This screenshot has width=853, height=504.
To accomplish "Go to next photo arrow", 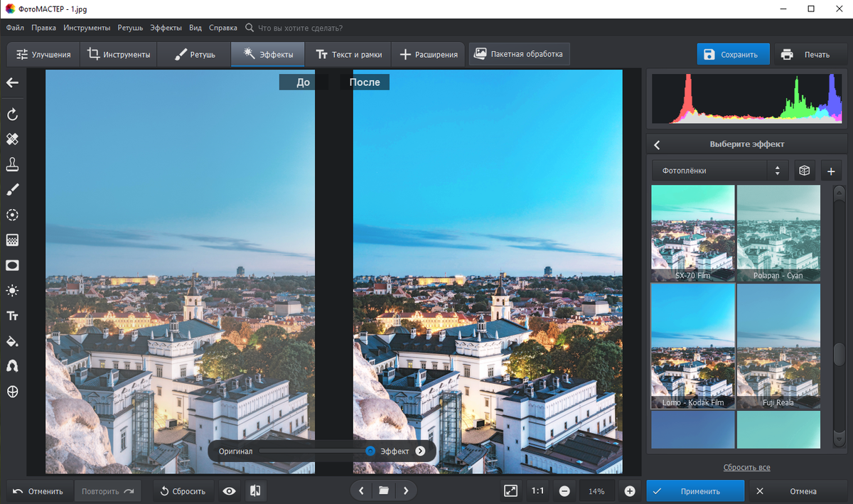I will pos(406,490).
